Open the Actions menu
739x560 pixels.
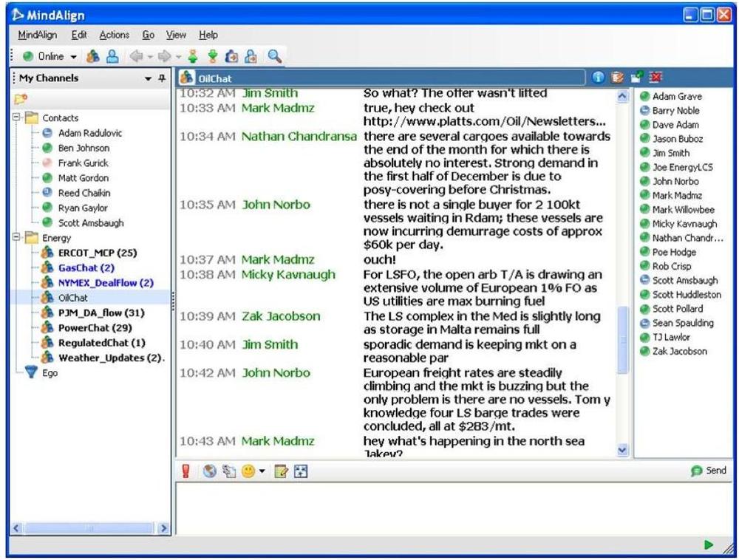tap(114, 35)
